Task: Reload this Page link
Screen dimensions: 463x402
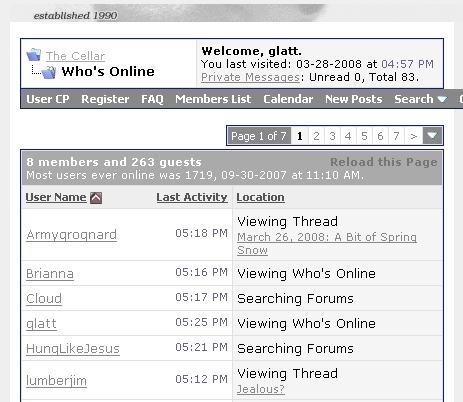Action: pos(384,162)
